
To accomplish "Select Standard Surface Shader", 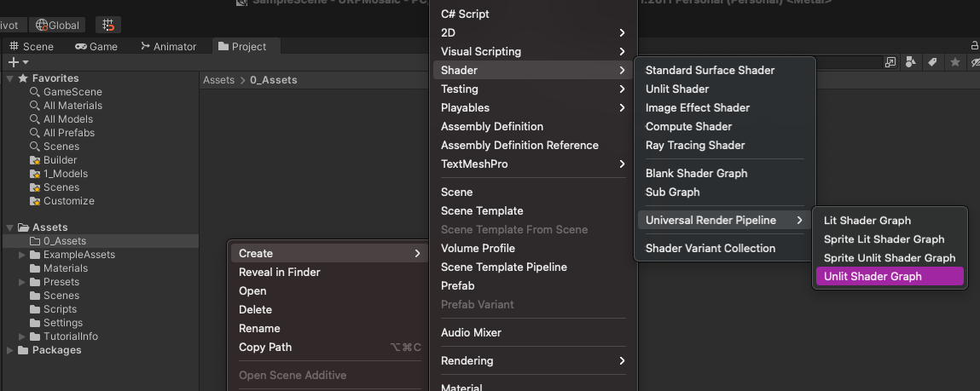I will coord(725,70).
